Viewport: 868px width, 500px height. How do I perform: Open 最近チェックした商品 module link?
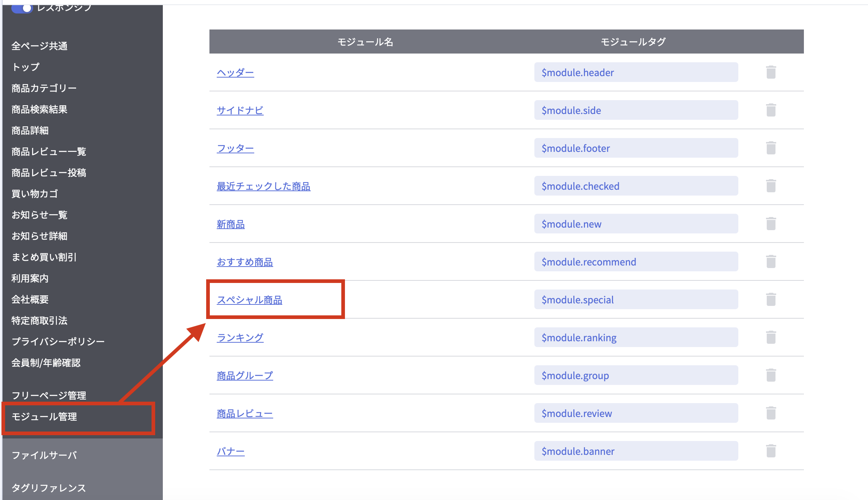tap(263, 186)
